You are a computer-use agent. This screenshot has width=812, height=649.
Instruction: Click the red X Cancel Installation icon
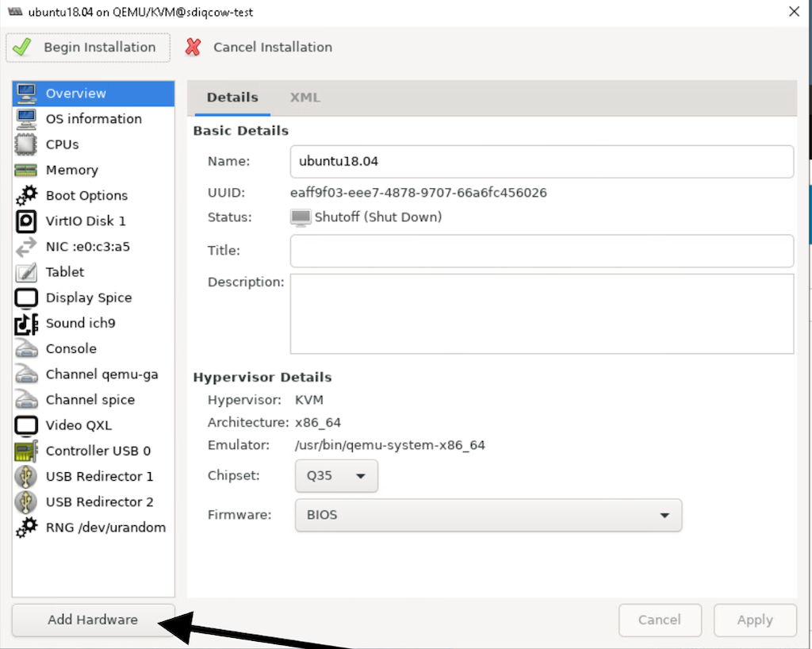pyautogui.click(x=193, y=47)
